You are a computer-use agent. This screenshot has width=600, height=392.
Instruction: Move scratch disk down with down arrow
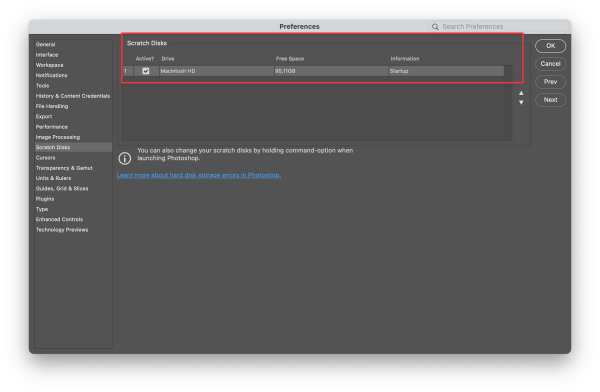click(x=521, y=102)
